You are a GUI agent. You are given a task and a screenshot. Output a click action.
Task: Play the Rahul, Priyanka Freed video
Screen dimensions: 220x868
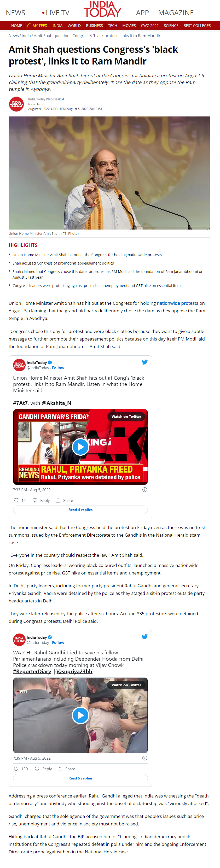80,447
